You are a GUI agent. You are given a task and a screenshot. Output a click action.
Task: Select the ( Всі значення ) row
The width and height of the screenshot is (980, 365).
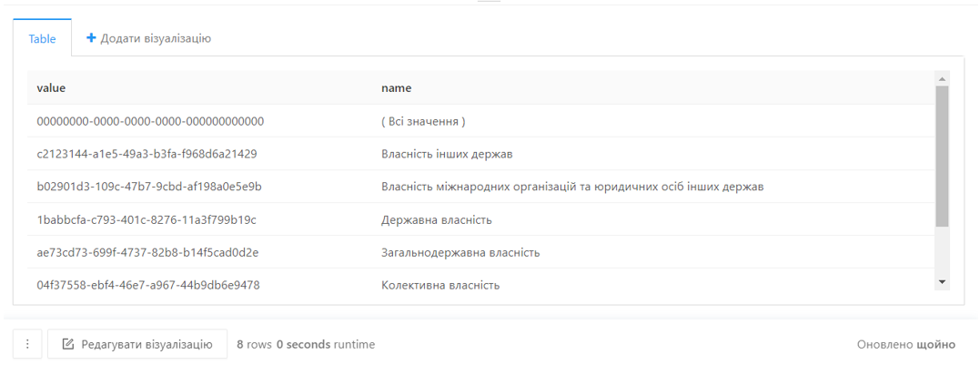pos(480,121)
